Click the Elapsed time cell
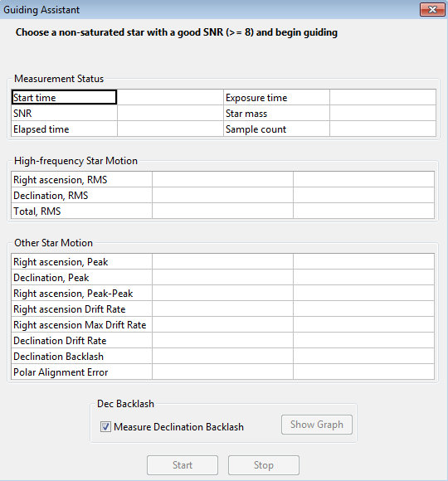This screenshot has height=481, width=448. click(64, 129)
